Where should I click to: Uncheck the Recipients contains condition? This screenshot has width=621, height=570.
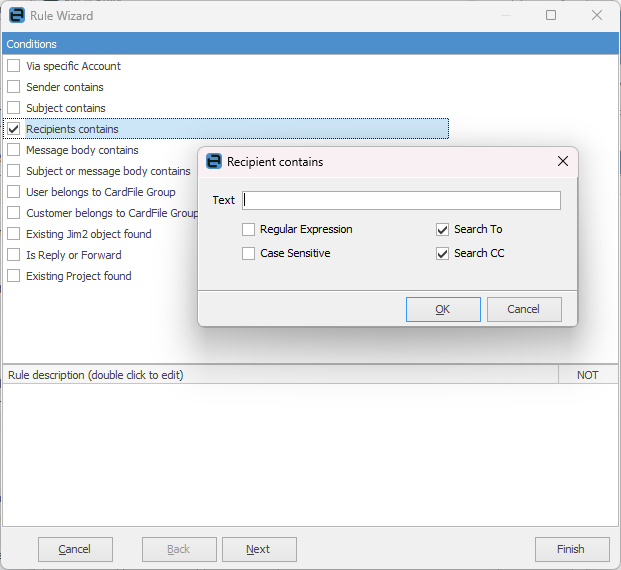[x=13, y=129]
